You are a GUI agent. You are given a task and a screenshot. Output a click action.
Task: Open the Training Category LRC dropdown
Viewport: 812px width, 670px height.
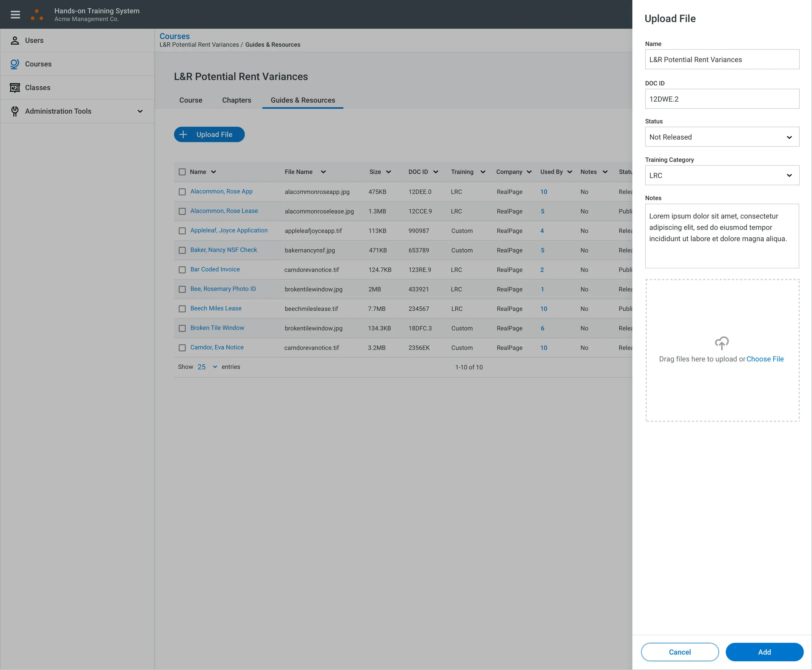722,176
